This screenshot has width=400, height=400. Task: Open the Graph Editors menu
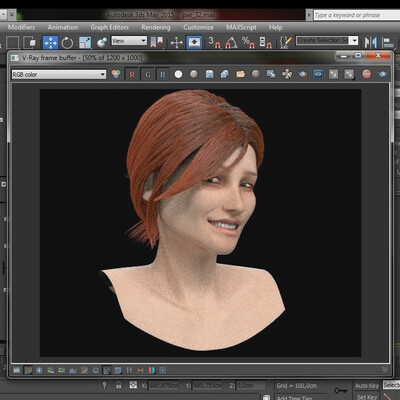coord(110,27)
